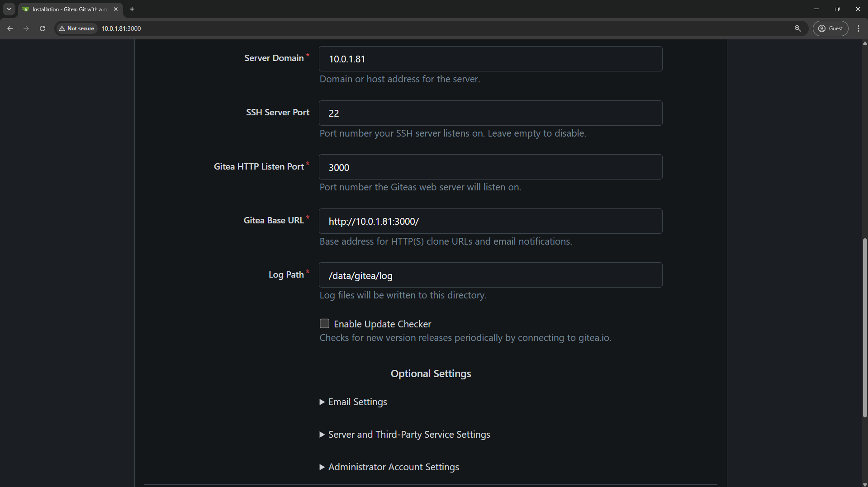
Task: Open the browser zoom magnifier icon
Action: point(797,28)
